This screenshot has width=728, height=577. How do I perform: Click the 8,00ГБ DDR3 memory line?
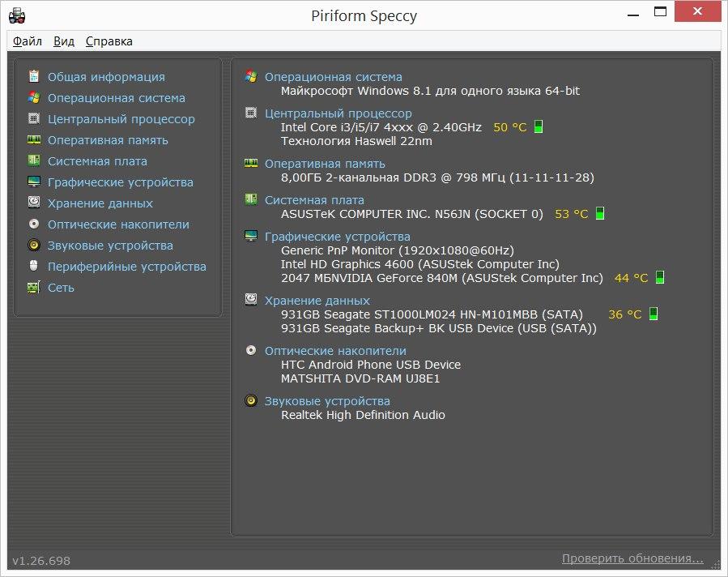tap(437, 177)
